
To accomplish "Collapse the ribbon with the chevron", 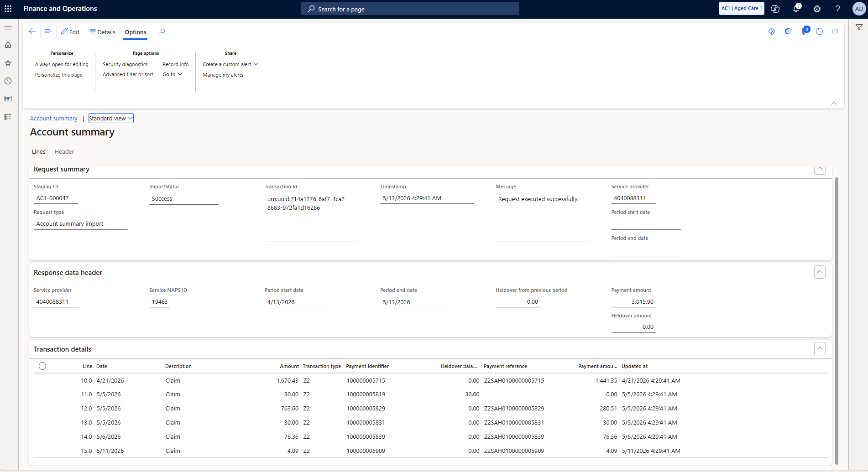I will pos(834,103).
